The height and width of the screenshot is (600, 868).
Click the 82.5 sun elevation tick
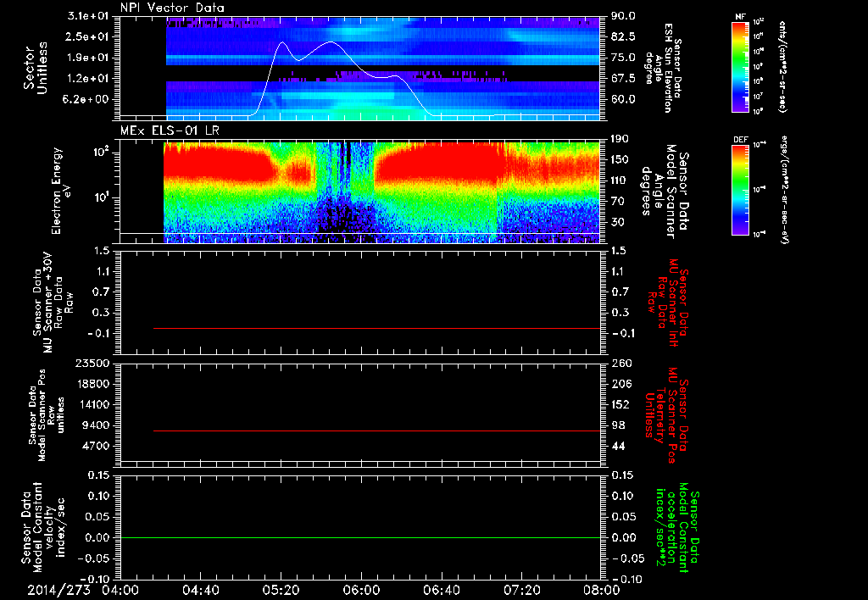click(623, 36)
